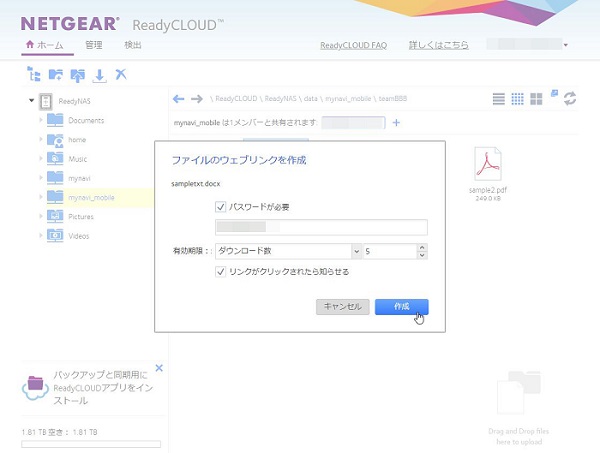The width and height of the screenshot is (600, 453).
Task: Click the password input field
Action: click(321, 227)
